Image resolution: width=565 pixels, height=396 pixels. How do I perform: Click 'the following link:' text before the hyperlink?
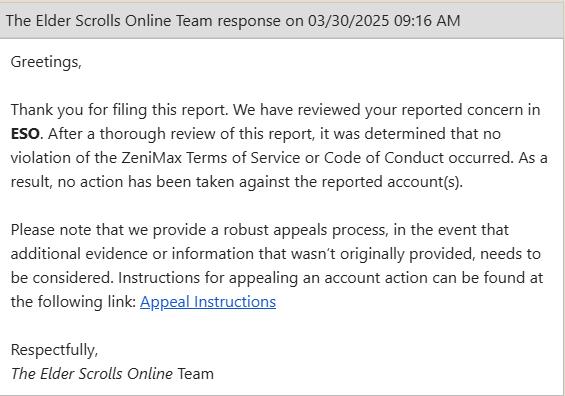click(73, 302)
